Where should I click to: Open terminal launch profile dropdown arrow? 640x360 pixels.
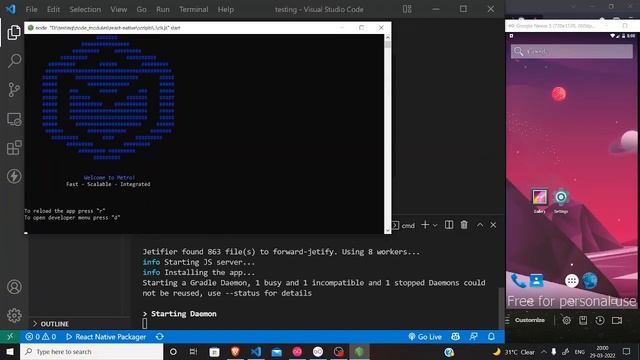(435, 225)
